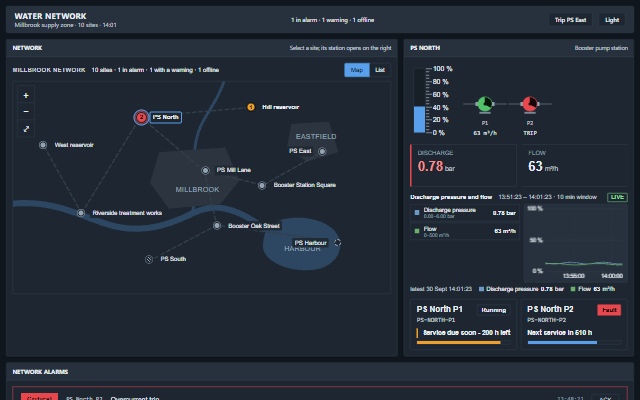Open the PS North P2 pump card
Screen dimensions: 640x400
click(574, 324)
